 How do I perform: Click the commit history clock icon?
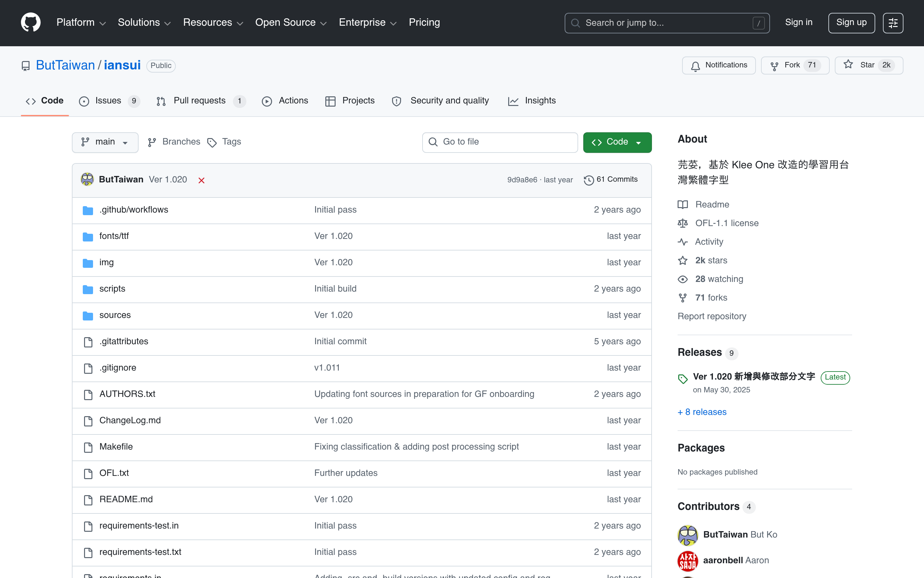point(589,180)
